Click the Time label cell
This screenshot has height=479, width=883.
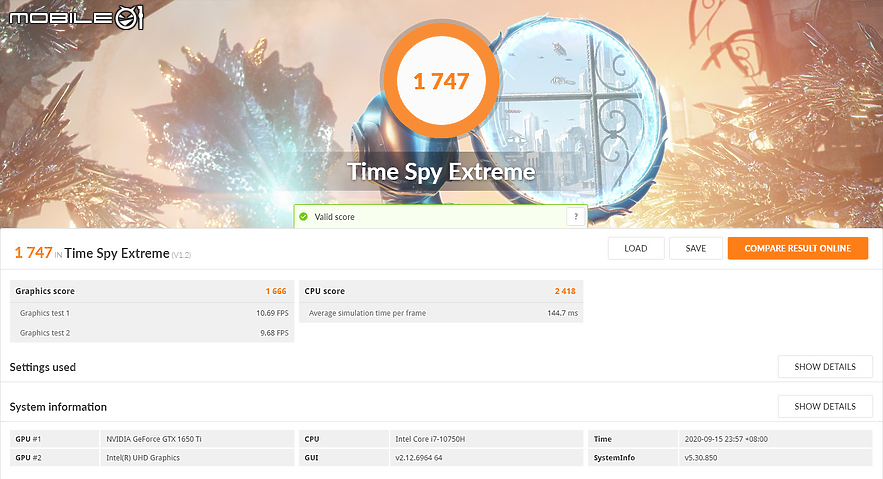[x=633, y=439]
